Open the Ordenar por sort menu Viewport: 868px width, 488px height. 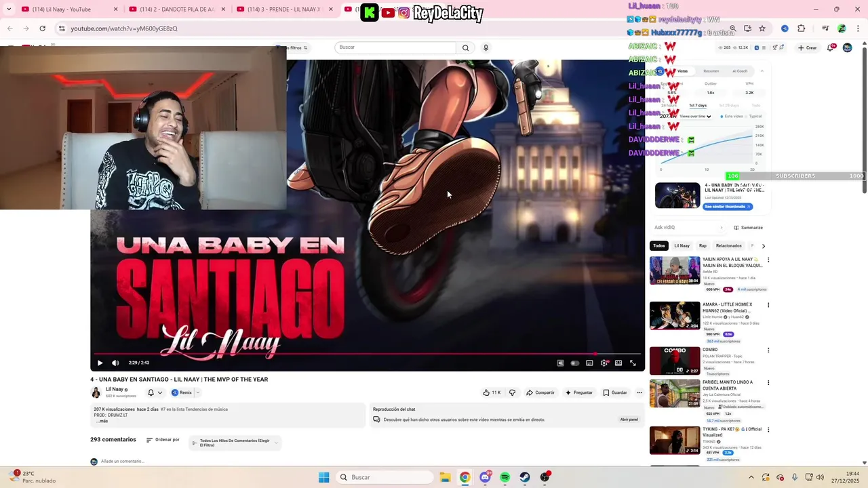(x=163, y=440)
